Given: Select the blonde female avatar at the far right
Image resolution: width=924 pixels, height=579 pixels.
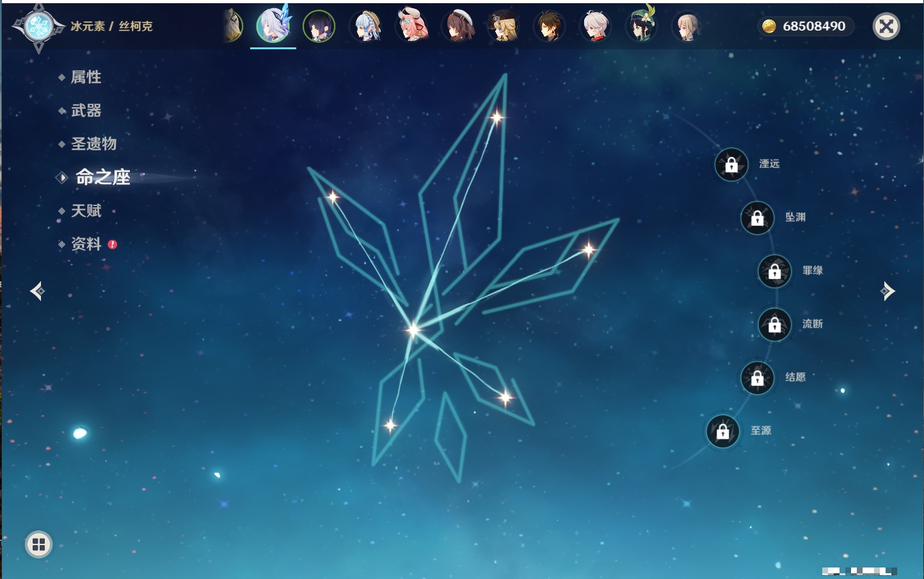Looking at the screenshot, I should tap(687, 26).
